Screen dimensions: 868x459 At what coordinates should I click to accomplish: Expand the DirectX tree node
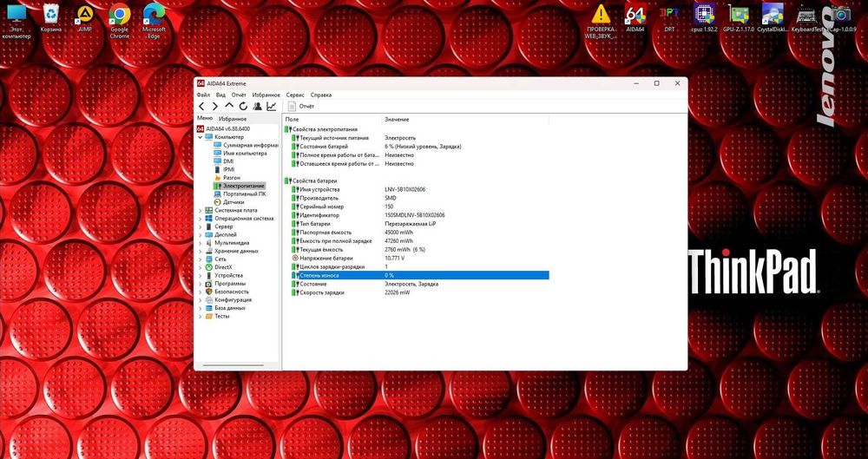[x=201, y=267]
